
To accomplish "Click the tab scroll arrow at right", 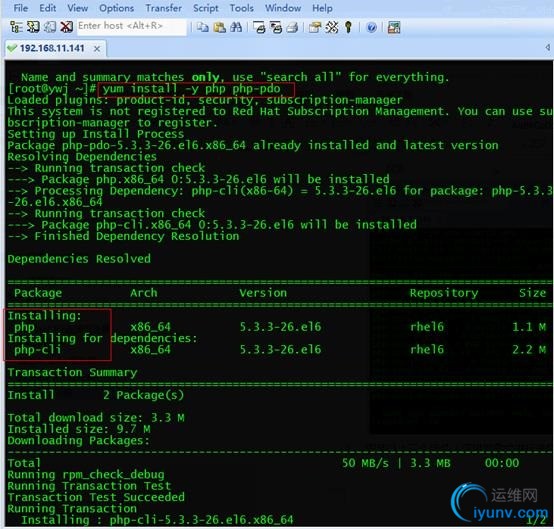I will point(547,47).
